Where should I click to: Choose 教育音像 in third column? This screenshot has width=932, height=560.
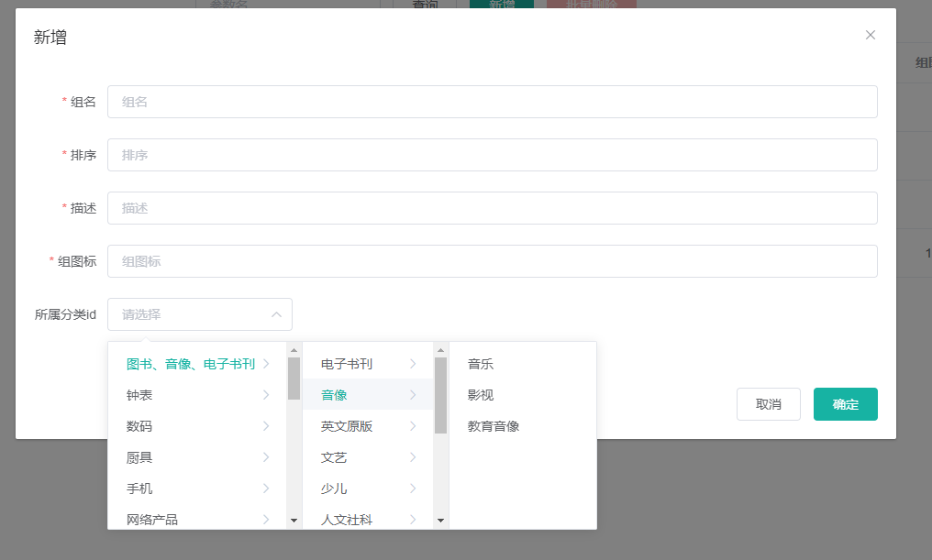tap(494, 426)
